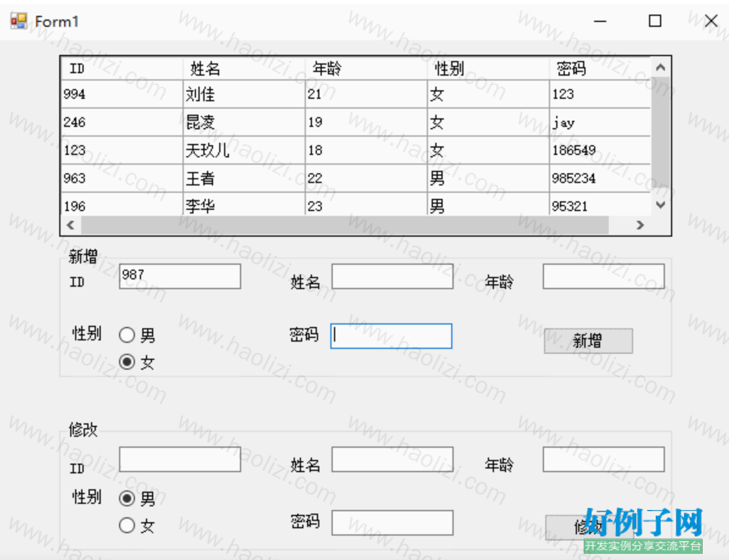
Task: Select the name cell 王者
Action: pyautogui.click(x=244, y=178)
